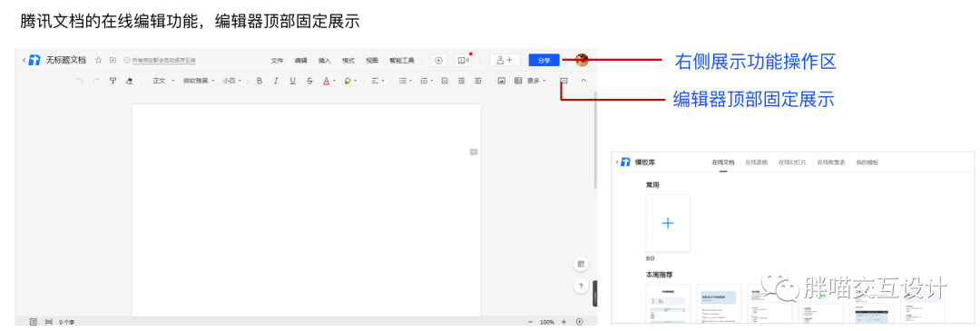Open the 更多 toolbar dropdown

point(536,81)
